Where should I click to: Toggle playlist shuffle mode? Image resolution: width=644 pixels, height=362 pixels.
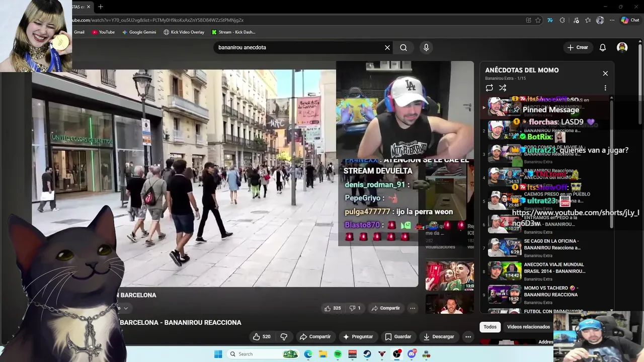tap(503, 87)
